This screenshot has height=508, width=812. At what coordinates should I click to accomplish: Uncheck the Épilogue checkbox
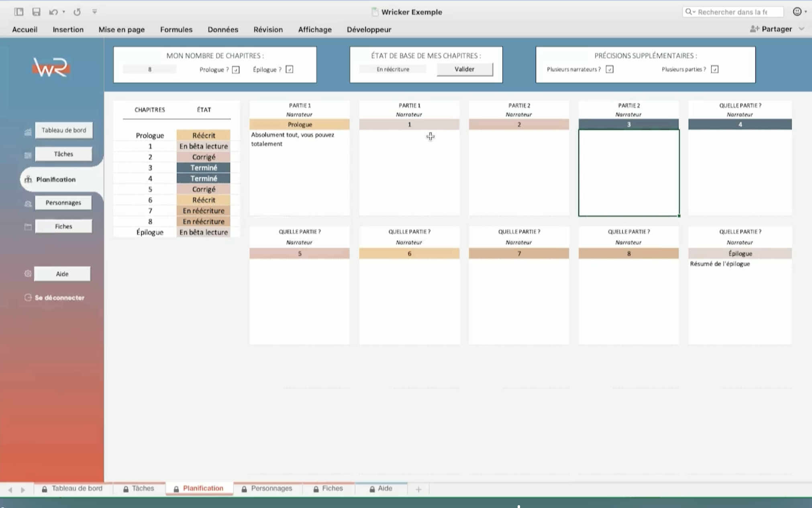(x=289, y=70)
